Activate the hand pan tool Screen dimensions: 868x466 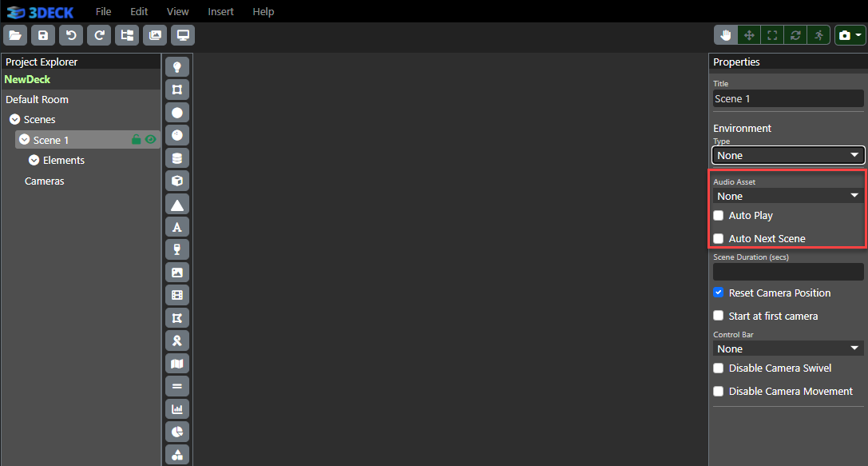click(x=726, y=35)
